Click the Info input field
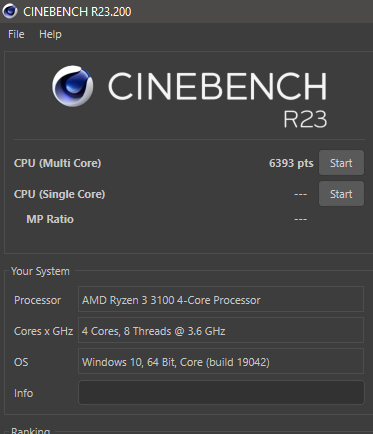Image resolution: width=373 pixels, height=434 pixels. (x=221, y=393)
